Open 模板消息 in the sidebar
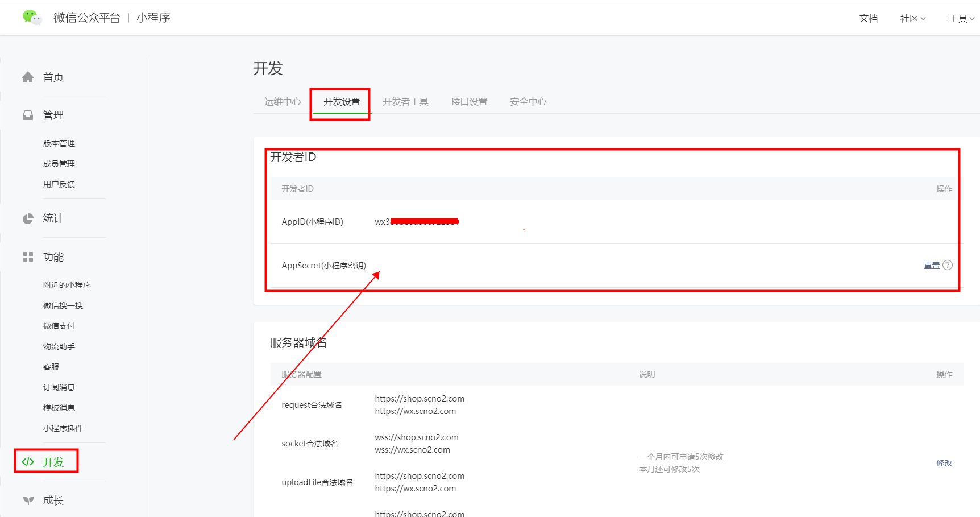The height and width of the screenshot is (517, 980). point(59,408)
